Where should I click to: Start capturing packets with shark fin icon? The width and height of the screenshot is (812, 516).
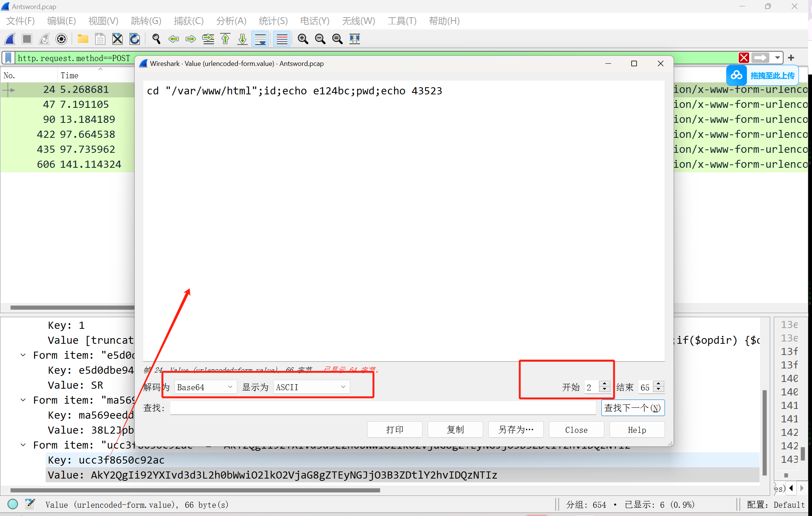tap(10, 39)
